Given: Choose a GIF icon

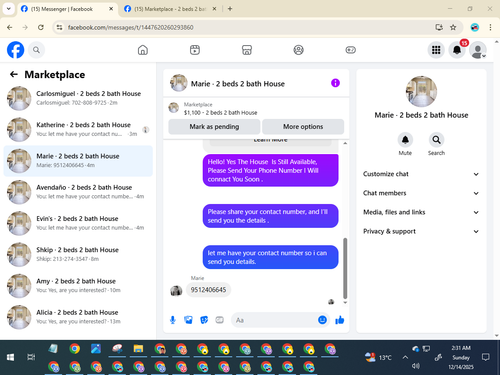Looking at the screenshot, I should pos(219,320).
